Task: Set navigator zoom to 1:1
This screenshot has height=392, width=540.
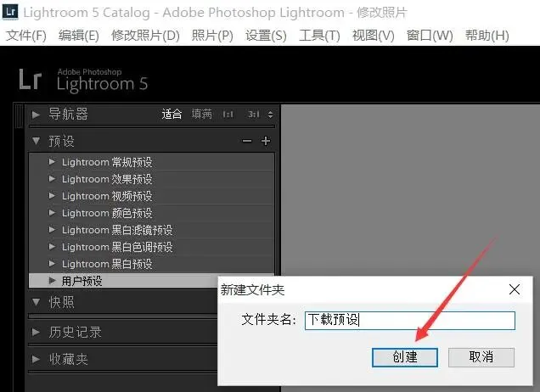Action: pyautogui.click(x=228, y=115)
